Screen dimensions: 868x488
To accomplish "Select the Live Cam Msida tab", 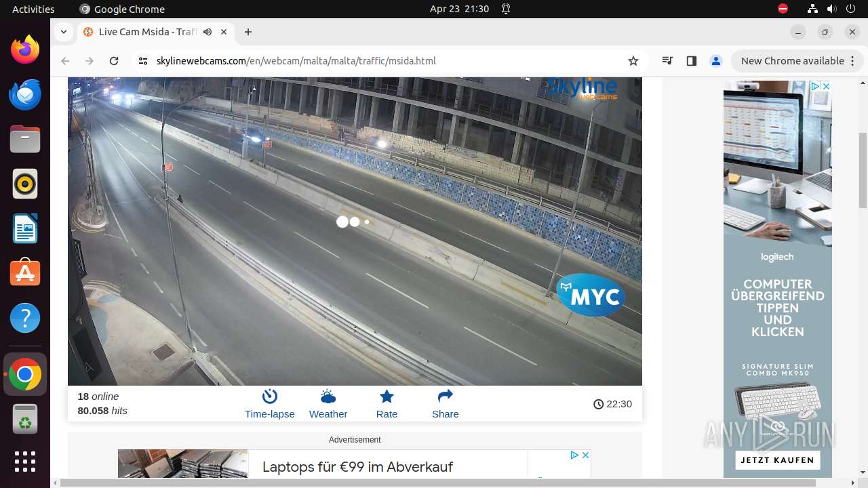I will [x=148, y=32].
